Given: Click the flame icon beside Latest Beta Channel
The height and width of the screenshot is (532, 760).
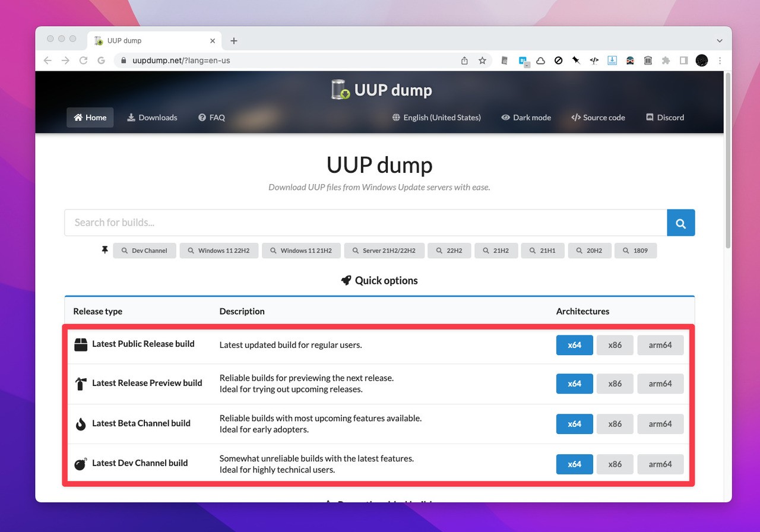Looking at the screenshot, I should pos(80,423).
